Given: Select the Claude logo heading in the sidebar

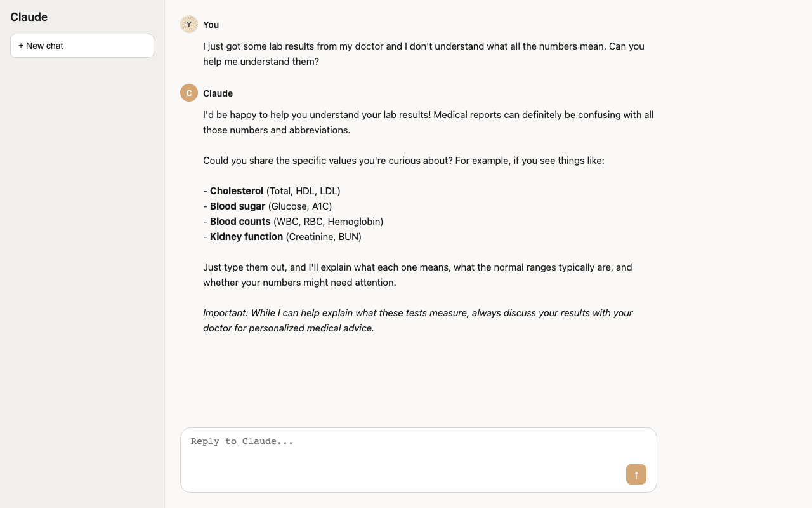Looking at the screenshot, I should pos(29,17).
